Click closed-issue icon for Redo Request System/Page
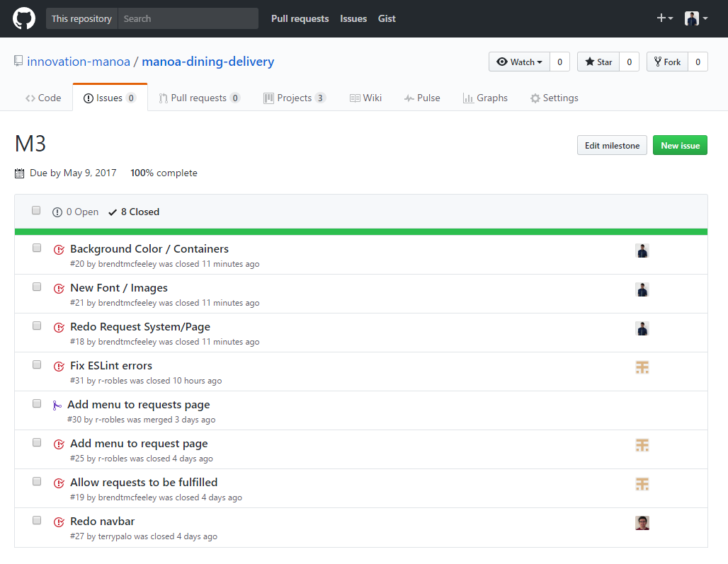The width and height of the screenshot is (728, 564). coord(59,328)
